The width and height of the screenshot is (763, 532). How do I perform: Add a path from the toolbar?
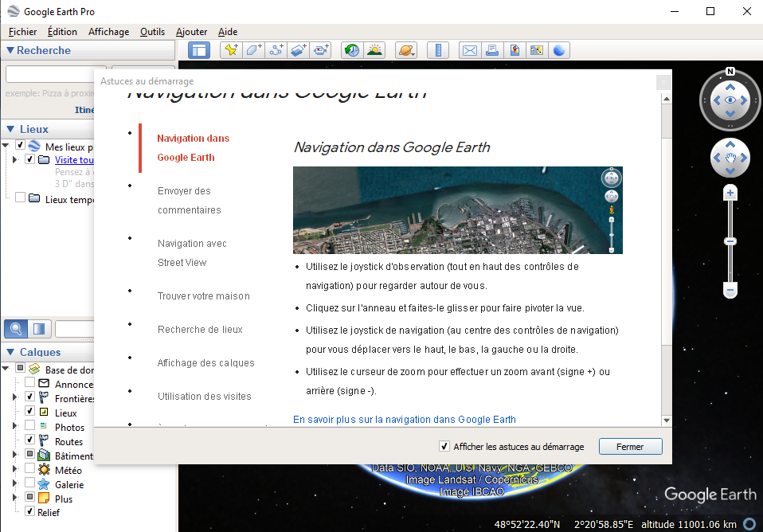coord(276,50)
